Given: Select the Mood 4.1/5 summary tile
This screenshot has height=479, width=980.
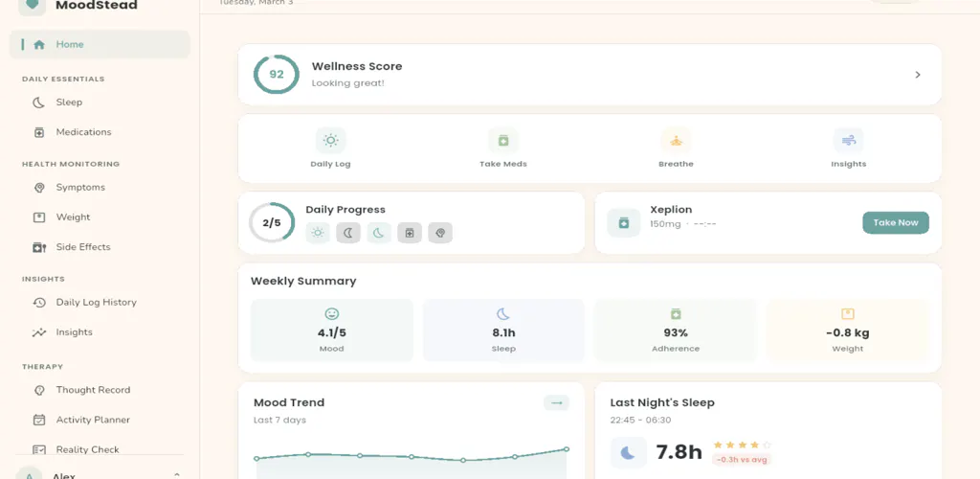Looking at the screenshot, I should 332,331.
